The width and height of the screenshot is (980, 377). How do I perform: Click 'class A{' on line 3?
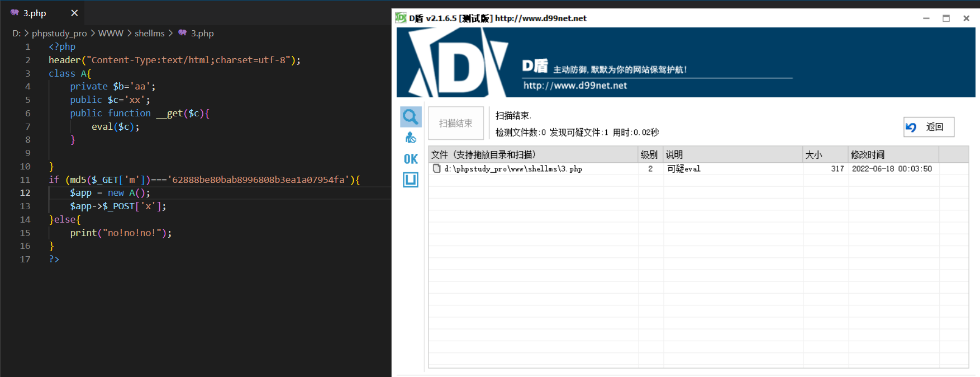click(69, 73)
